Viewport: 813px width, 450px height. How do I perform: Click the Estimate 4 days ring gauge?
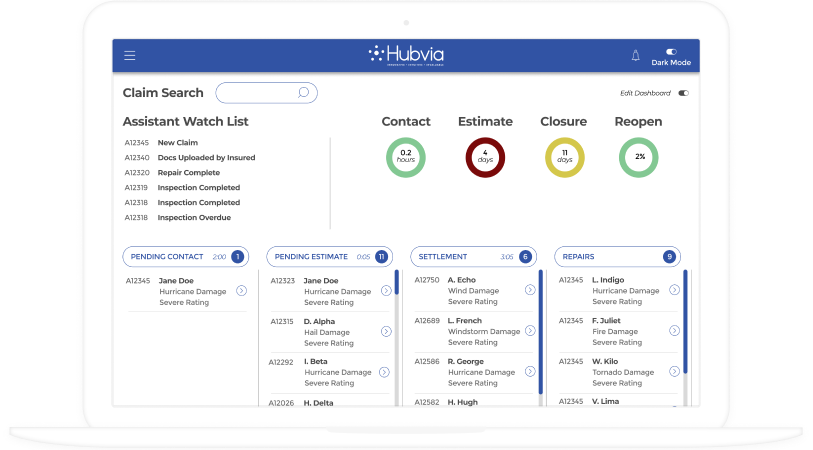pyautogui.click(x=485, y=157)
